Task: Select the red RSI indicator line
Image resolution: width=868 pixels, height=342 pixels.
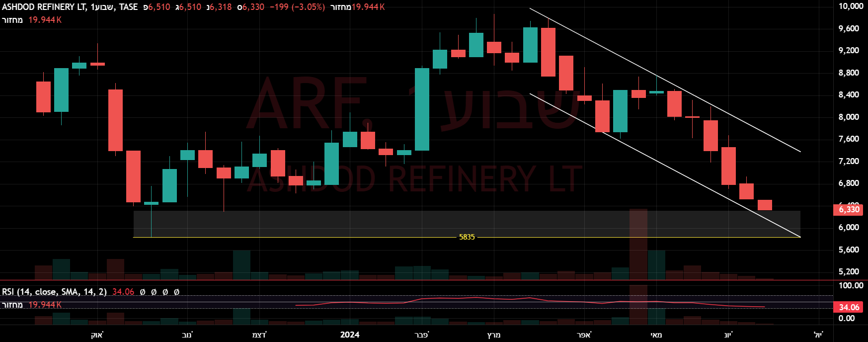Action: click(530, 302)
